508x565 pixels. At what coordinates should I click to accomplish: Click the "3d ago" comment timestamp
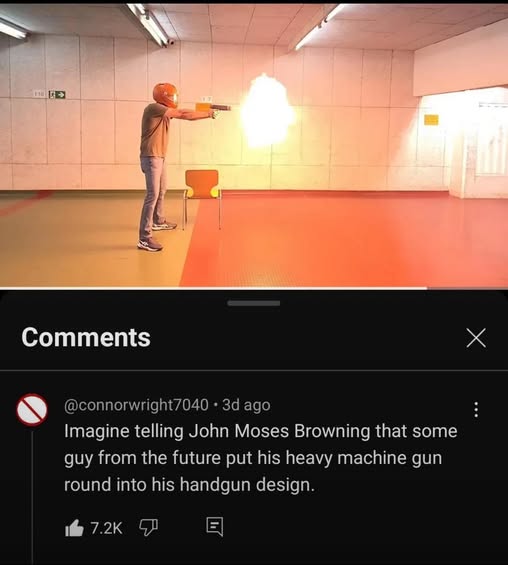tap(246, 405)
